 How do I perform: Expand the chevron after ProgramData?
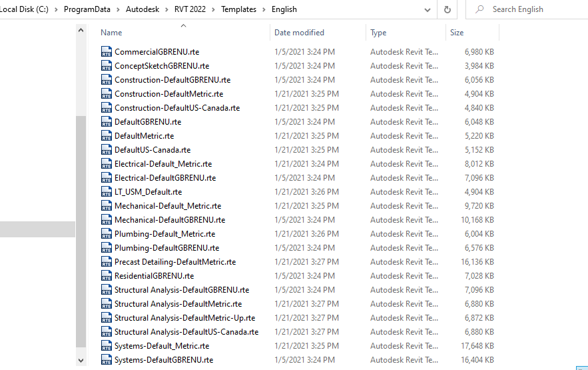click(x=118, y=10)
